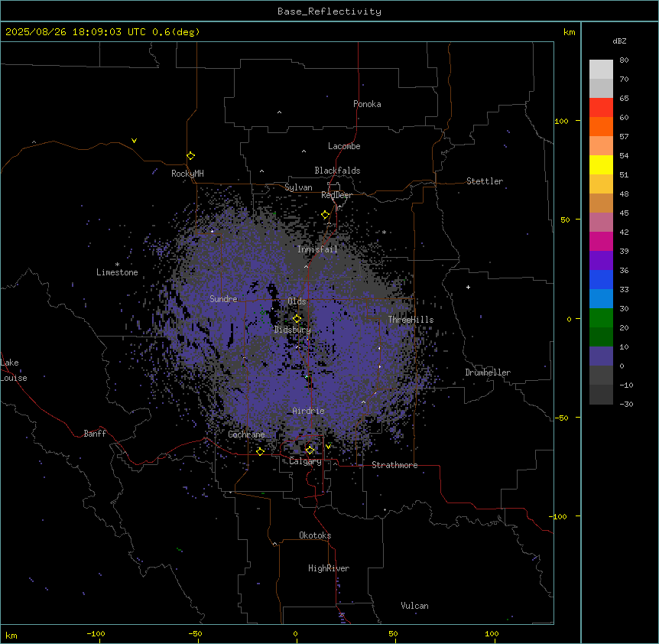Click the 65 dBZ legend value

(624, 99)
